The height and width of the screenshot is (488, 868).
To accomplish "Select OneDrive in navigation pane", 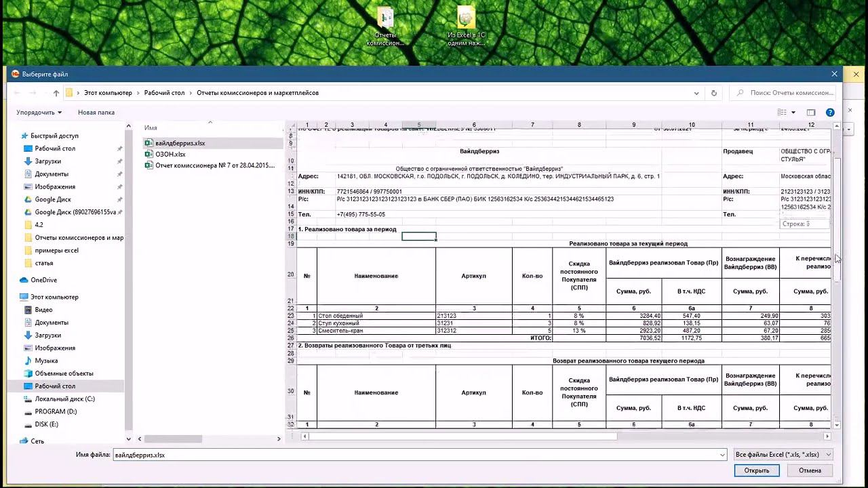I will tap(44, 280).
